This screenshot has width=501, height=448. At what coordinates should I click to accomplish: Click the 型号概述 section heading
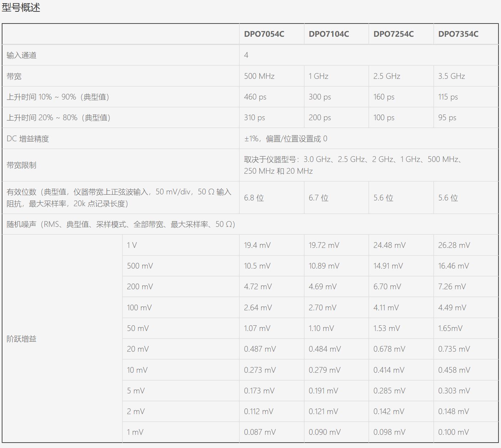[x=21, y=7]
